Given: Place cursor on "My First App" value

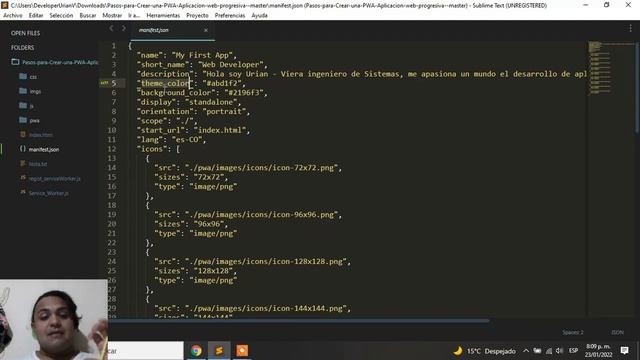Looking at the screenshot, I should coord(202,55).
